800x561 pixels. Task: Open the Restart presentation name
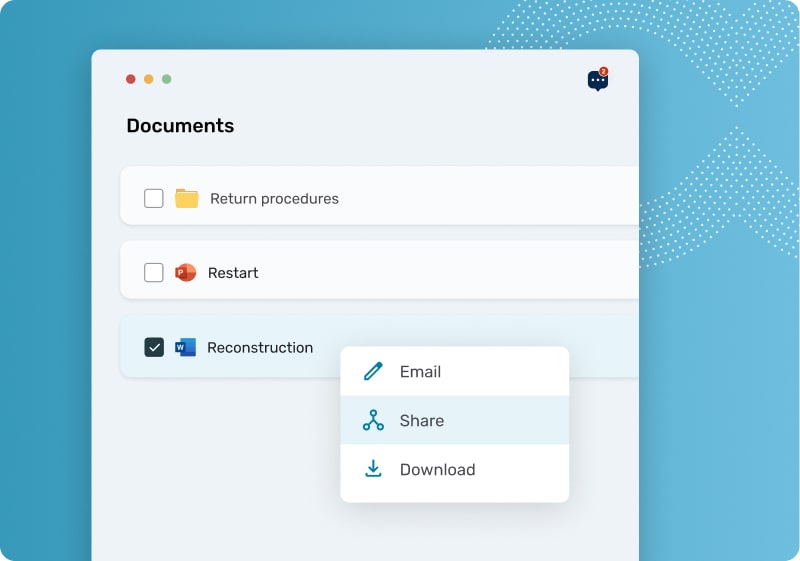point(233,273)
